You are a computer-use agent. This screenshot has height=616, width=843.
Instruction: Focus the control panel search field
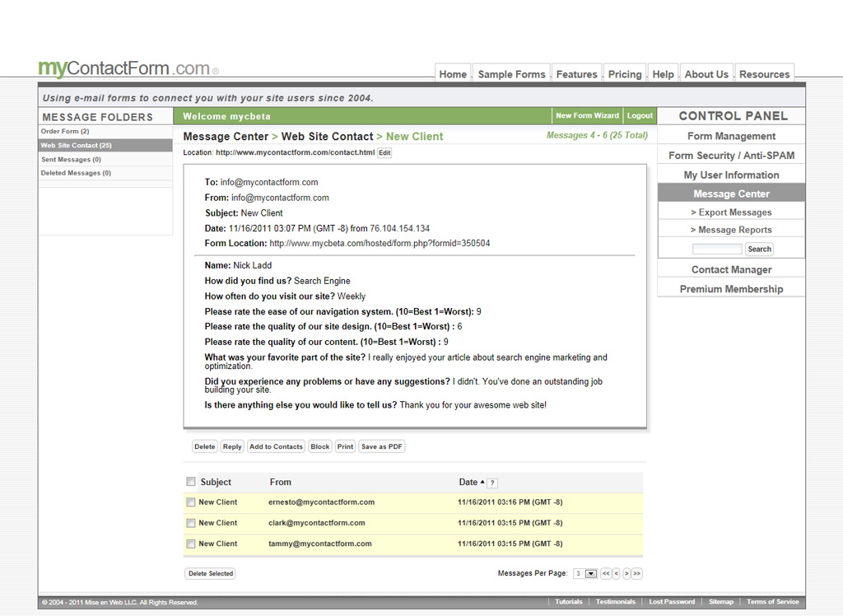click(x=717, y=249)
